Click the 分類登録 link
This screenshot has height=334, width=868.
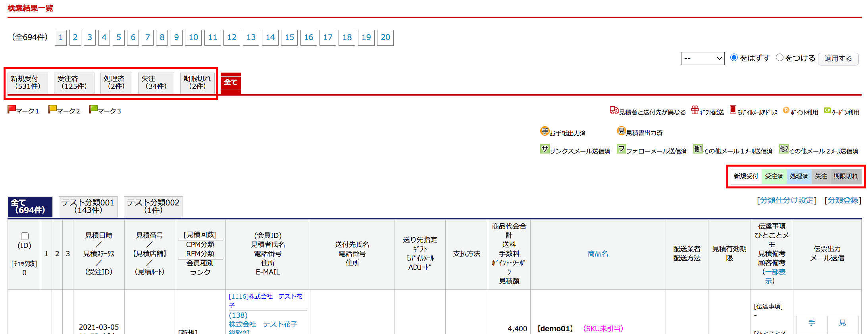point(843,200)
